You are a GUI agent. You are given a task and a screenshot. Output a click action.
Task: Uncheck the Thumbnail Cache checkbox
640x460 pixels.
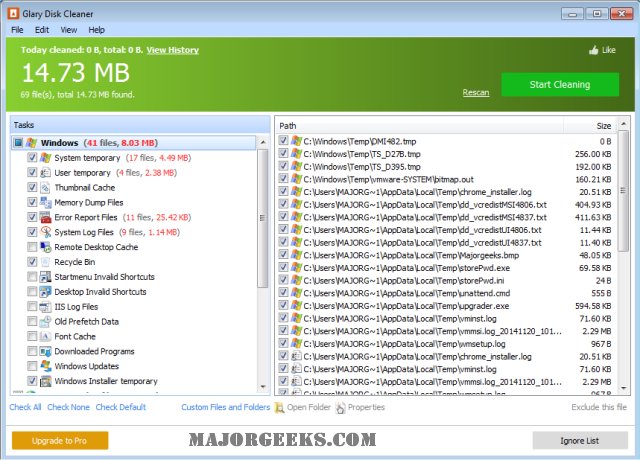(33, 187)
